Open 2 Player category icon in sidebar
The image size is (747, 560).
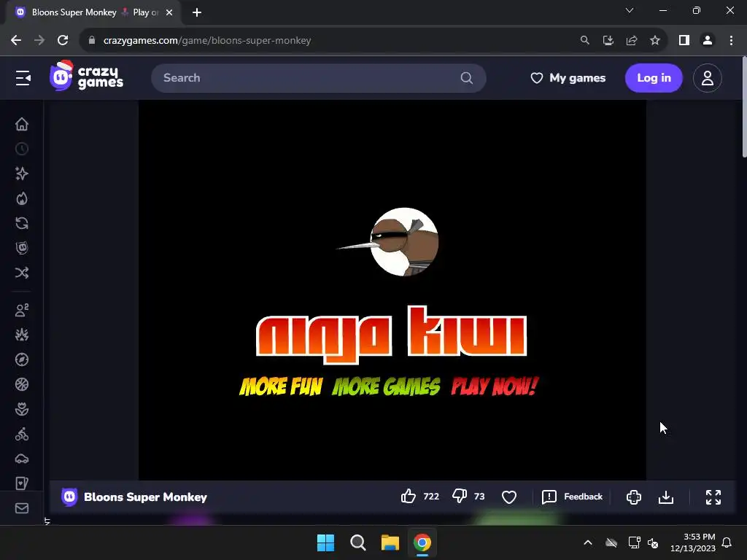(x=22, y=310)
